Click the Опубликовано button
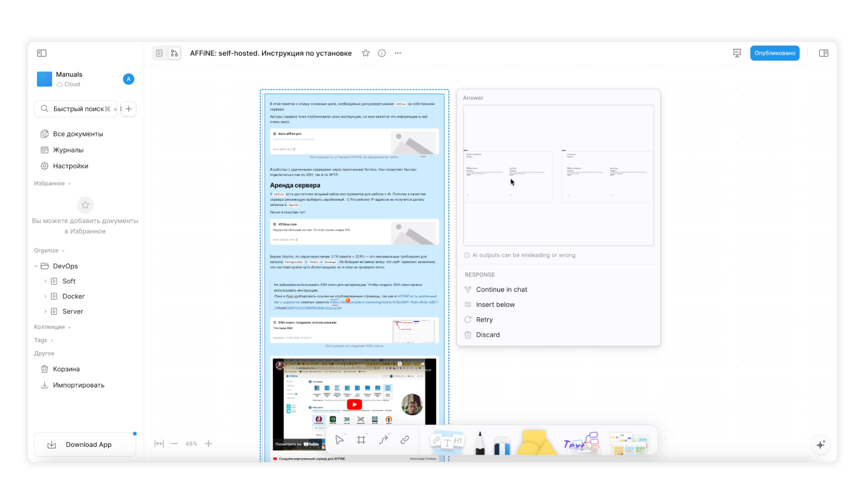The image size is (865, 504). [x=775, y=53]
